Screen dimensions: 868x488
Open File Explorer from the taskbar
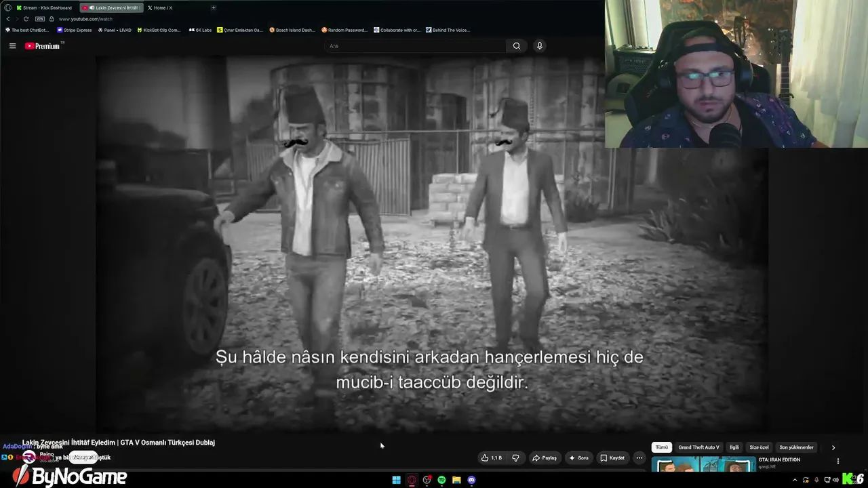(456, 480)
